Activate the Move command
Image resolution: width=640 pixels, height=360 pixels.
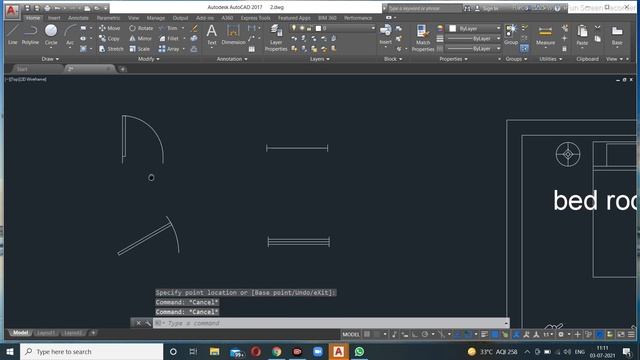(x=109, y=28)
